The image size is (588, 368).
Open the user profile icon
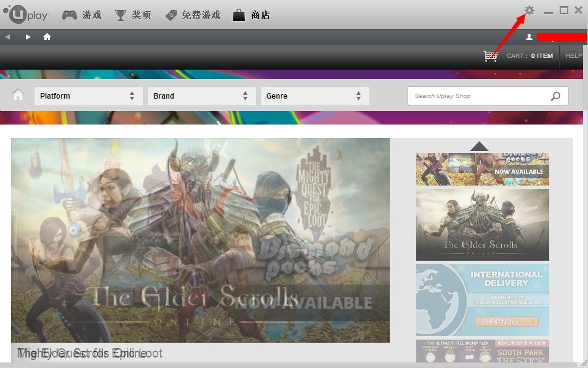pyautogui.click(x=529, y=37)
